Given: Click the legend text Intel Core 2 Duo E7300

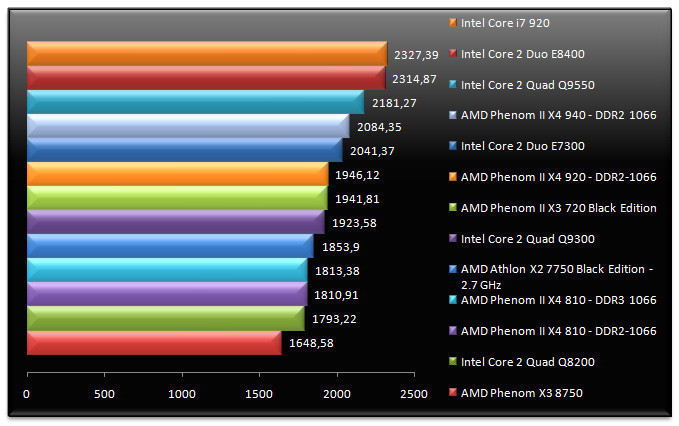Looking at the screenshot, I should click(x=523, y=146).
